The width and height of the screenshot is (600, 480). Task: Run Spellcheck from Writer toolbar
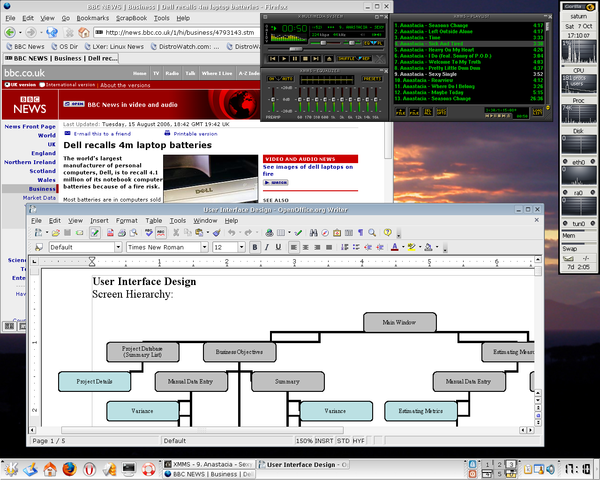pyautogui.click(x=149, y=232)
